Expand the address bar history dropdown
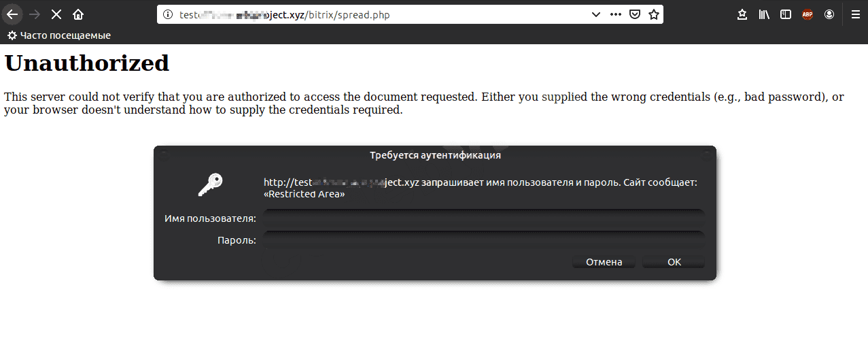 (x=596, y=14)
